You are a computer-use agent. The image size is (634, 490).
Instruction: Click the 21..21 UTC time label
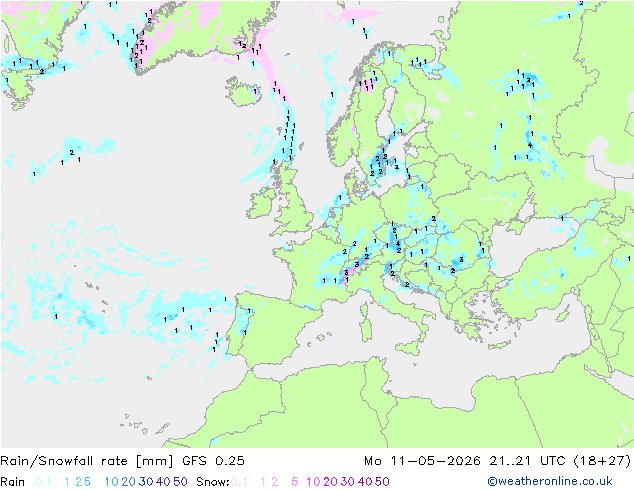coord(528,461)
